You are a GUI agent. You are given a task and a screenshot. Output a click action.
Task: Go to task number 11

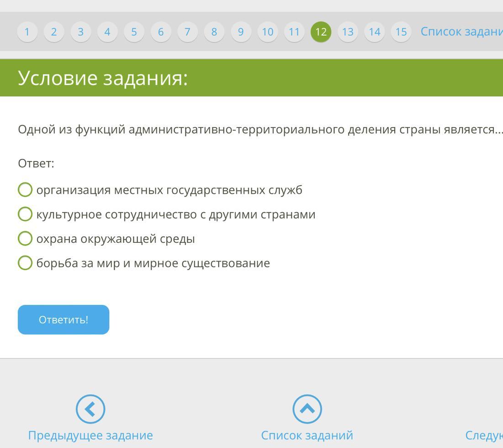[x=294, y=32]
